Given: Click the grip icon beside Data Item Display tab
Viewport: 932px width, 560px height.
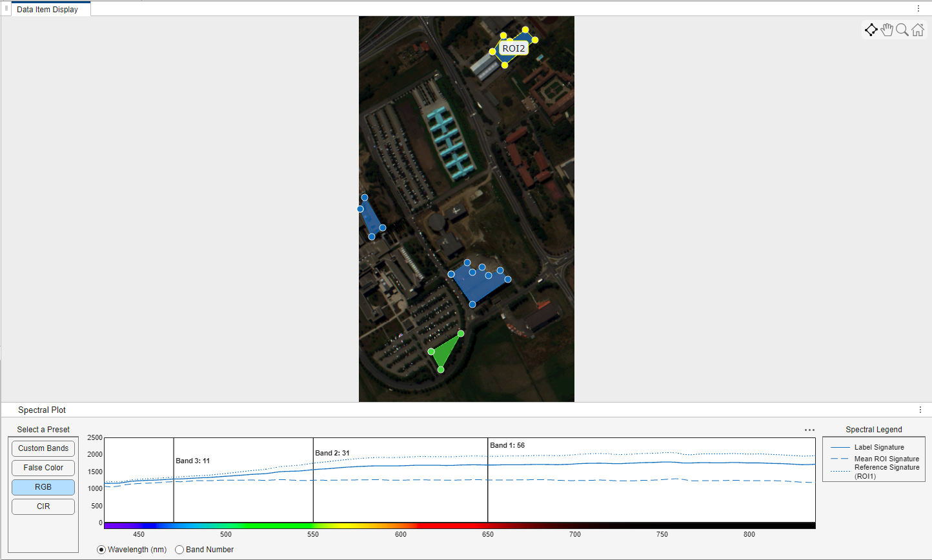Looking at the screenshot, I should coord(6,8).
